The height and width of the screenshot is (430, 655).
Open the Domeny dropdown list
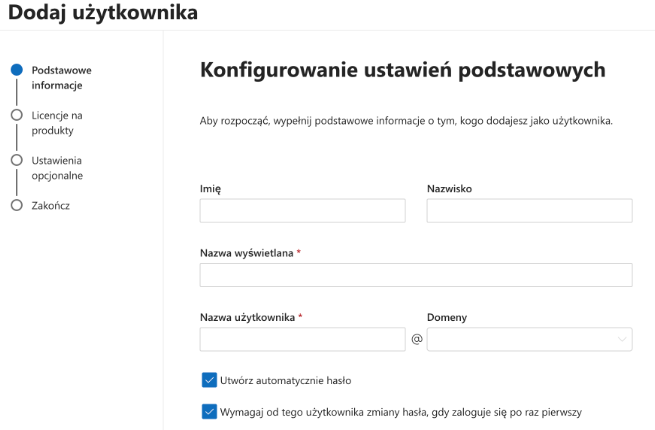coord(529,339)
